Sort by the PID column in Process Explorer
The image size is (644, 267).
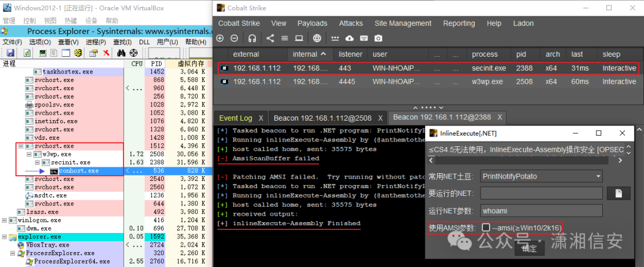155,64
